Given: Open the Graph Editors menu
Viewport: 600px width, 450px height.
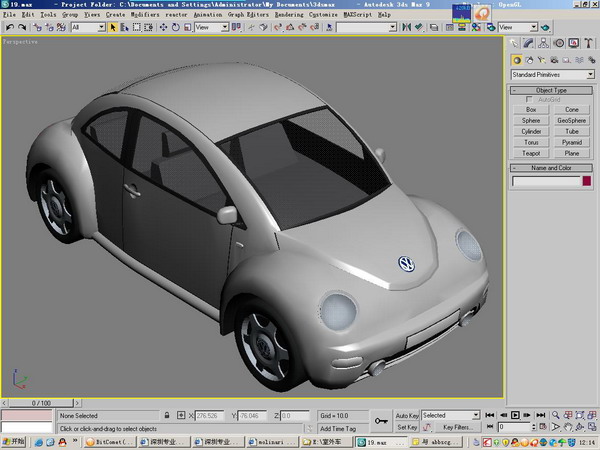Looking at the screenshot, I should click(x=248, y=15).
